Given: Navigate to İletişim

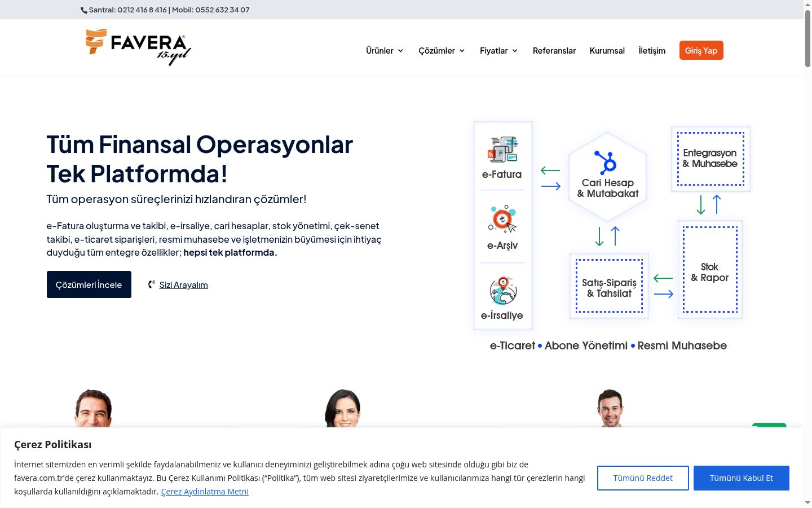Looking at the screenshot, I should (652, 51).
